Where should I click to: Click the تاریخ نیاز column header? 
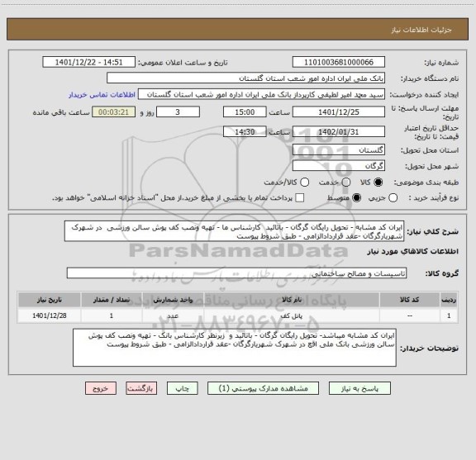[x=50, y=300]
